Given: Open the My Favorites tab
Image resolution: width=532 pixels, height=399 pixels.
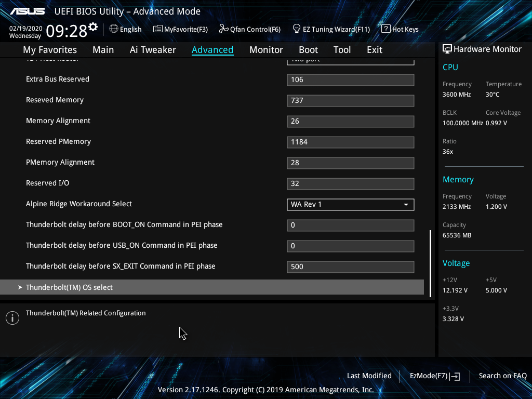Looking at the screenshot, I should [x=50, y=50].
